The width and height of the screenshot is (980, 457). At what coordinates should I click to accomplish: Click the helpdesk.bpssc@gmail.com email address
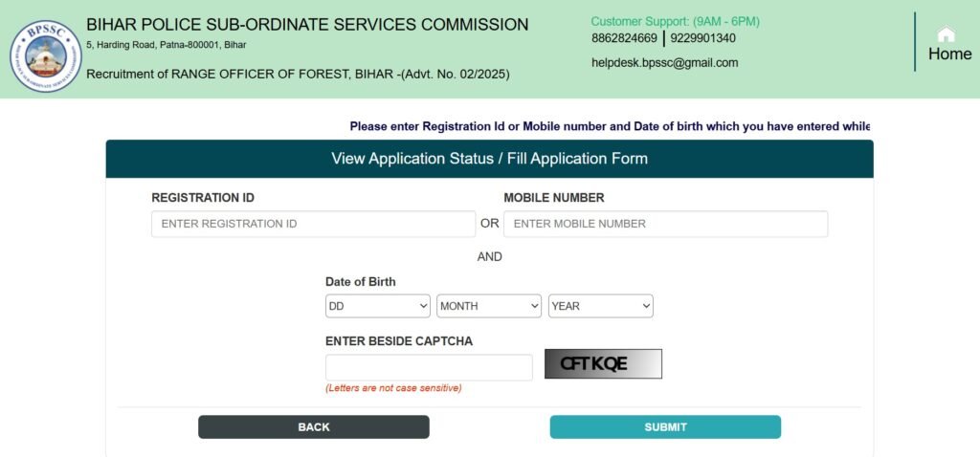664,62
